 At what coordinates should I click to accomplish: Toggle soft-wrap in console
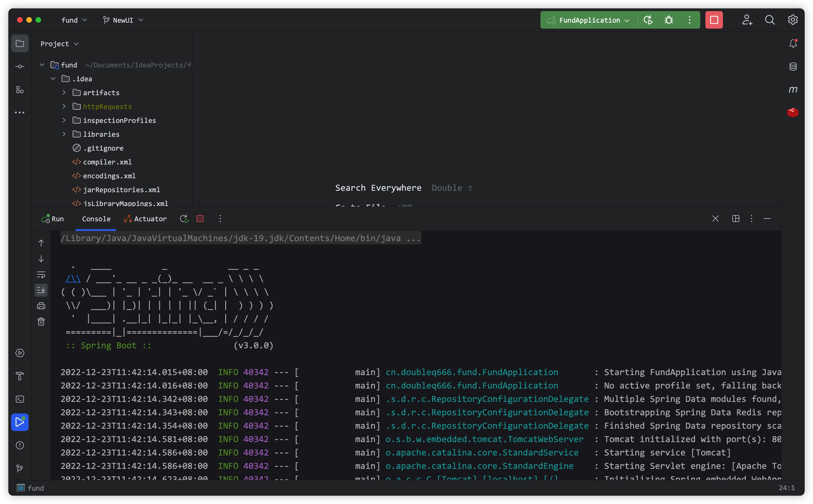point(41,275)
